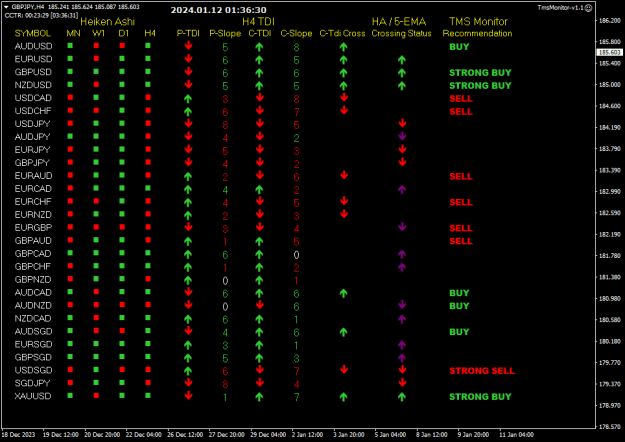Image resolution: width=625 pixels, height=442 pixels.
Task: Open the chart dropdown triangle beside GBPJPY,H4
Action: click(6, 7)
